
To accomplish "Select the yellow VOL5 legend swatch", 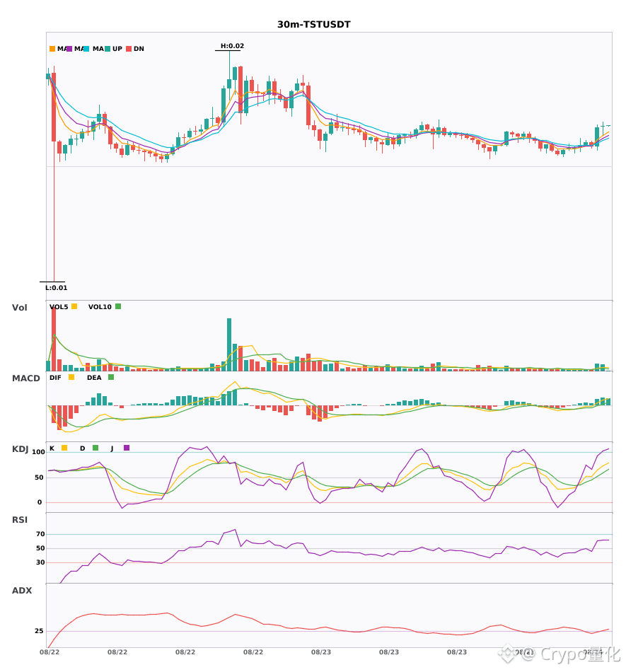I will [x=74, y=306].
